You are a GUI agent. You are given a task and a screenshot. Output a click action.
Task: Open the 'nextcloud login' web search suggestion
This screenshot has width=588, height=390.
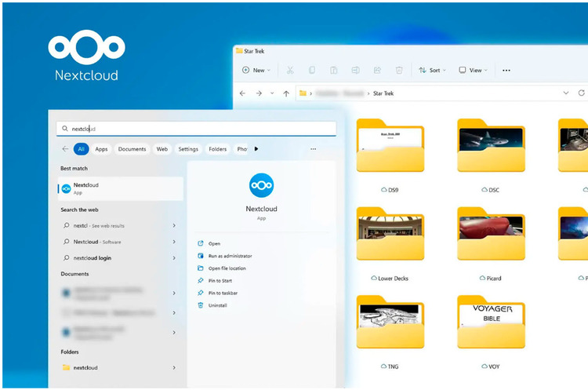(x=93, y=257)
